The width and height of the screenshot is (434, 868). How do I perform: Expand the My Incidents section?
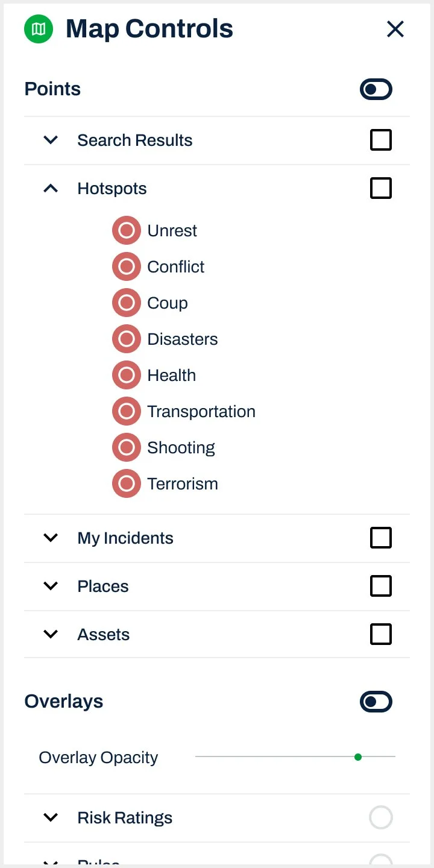(51, 538)
